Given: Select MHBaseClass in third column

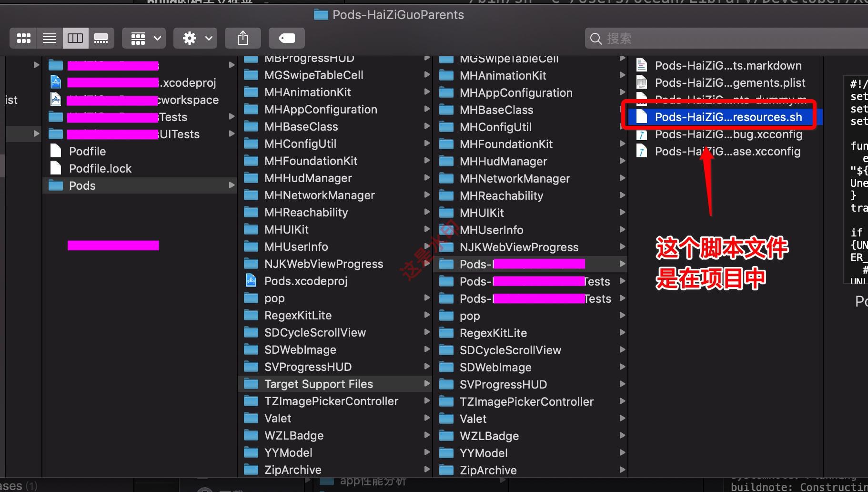Looking at the screenshot, I should pos(531,110).
